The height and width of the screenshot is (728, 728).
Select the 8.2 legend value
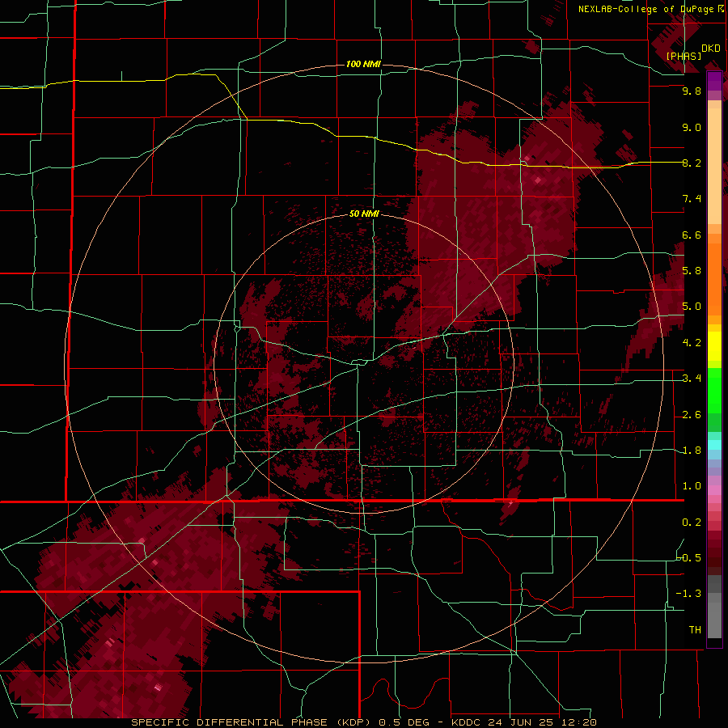(692, 163)
